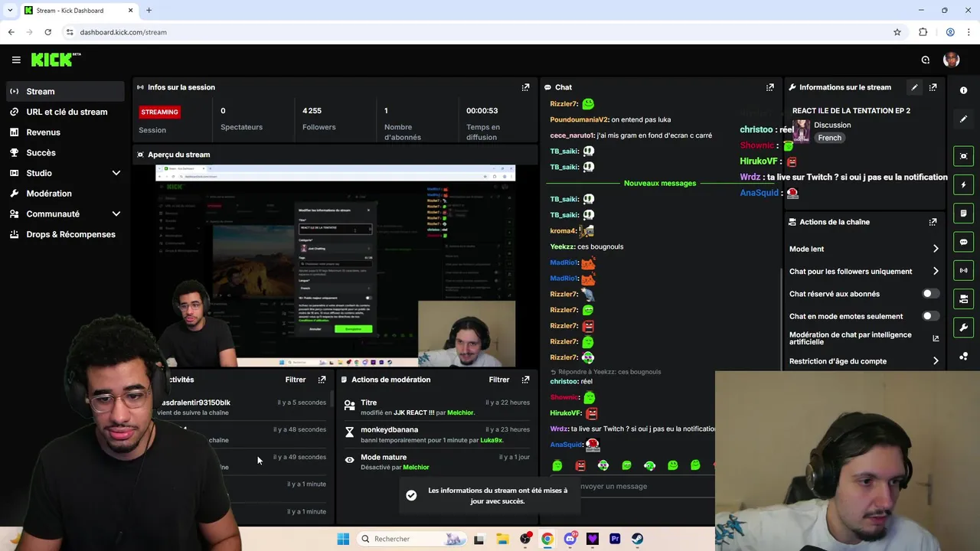Click the Luka9x moderator link

491,440
